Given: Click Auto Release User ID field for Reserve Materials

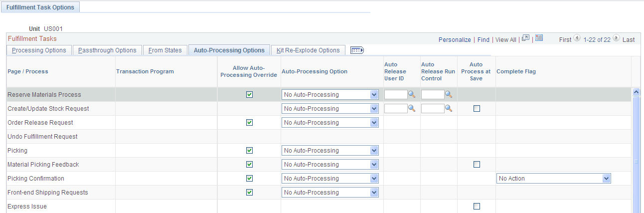Looking at the screenshot, I should coord(396,94).
